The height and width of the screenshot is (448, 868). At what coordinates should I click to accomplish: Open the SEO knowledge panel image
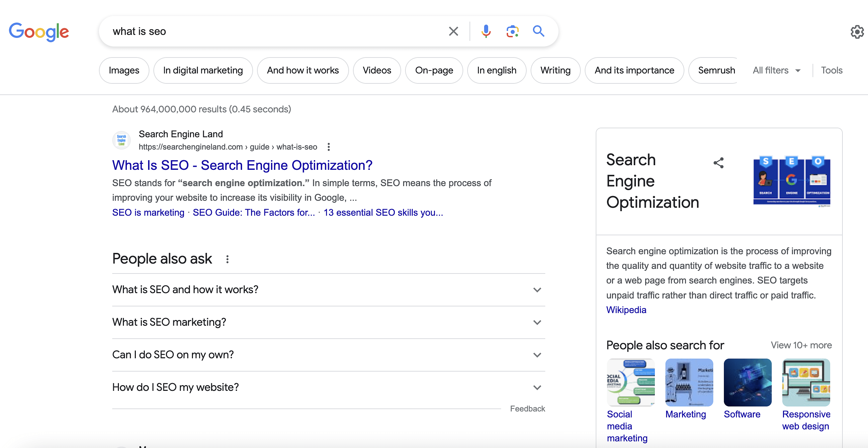pos(792,181)
